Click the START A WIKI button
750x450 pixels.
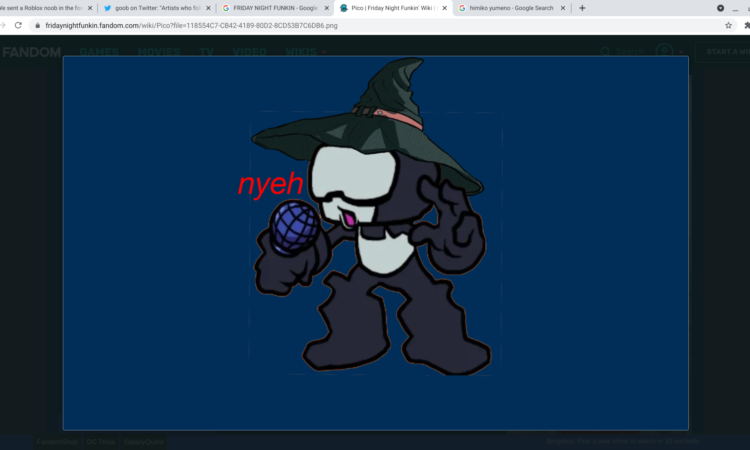[x=724, y=52]
